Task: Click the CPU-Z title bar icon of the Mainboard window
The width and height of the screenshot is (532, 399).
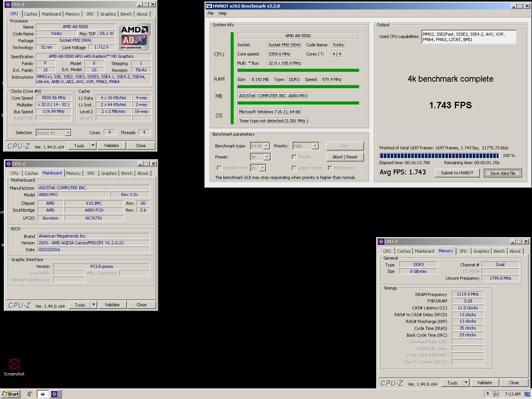Action: 8,164
